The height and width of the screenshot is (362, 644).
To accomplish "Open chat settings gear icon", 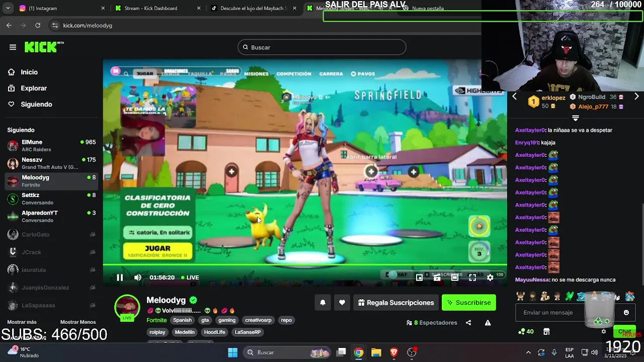I will pyautogui.click(x=604, y=331).
